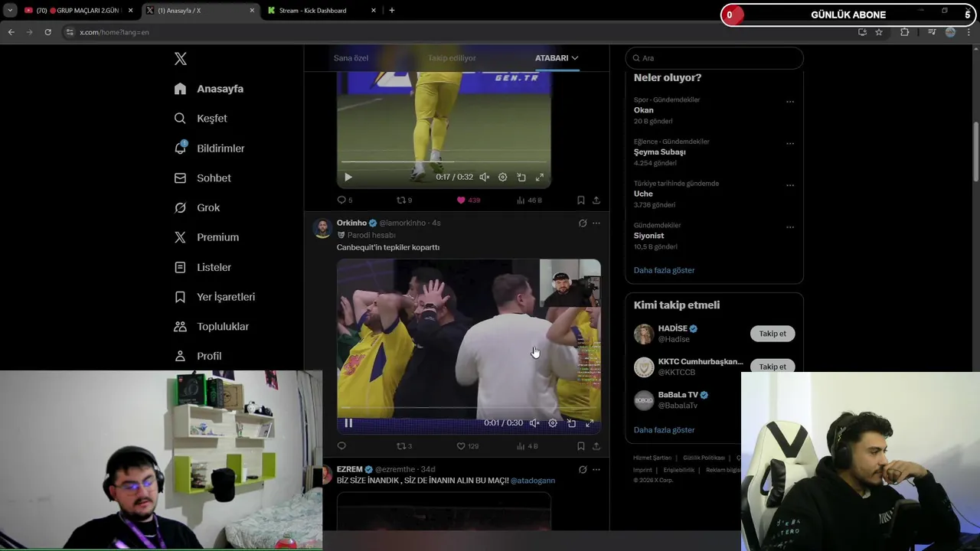Open Orkinho's profile avatar

click(322, 229)
